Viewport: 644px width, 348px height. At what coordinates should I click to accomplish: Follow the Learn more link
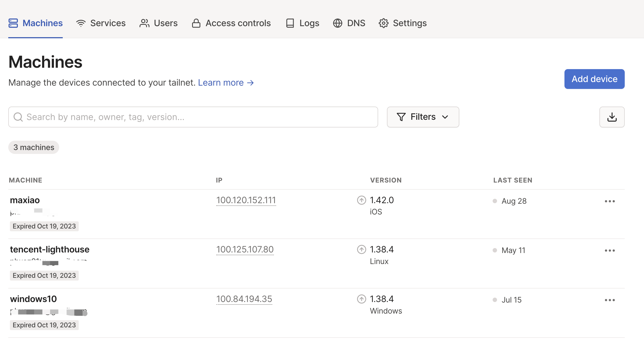pyautogui.click(x=226, y=83)
